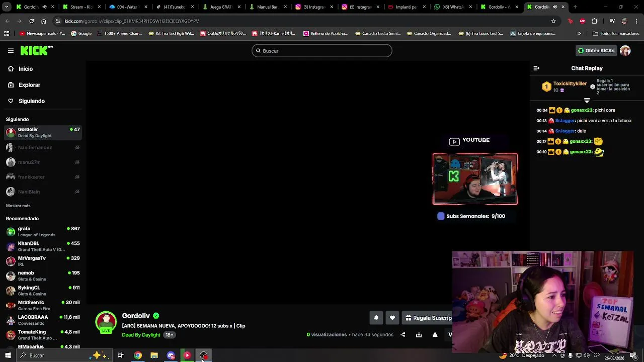Open recommended channel BykingCL
Image resolution: width=644 pixels, height=362 pixels.
coord(43,291)
